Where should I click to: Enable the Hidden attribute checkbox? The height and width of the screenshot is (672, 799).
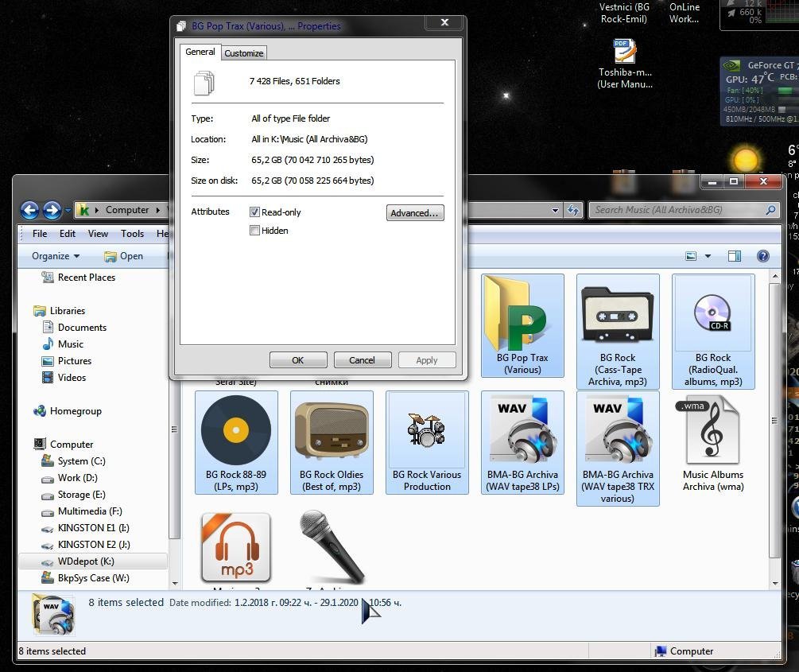[x=255, y=231]
